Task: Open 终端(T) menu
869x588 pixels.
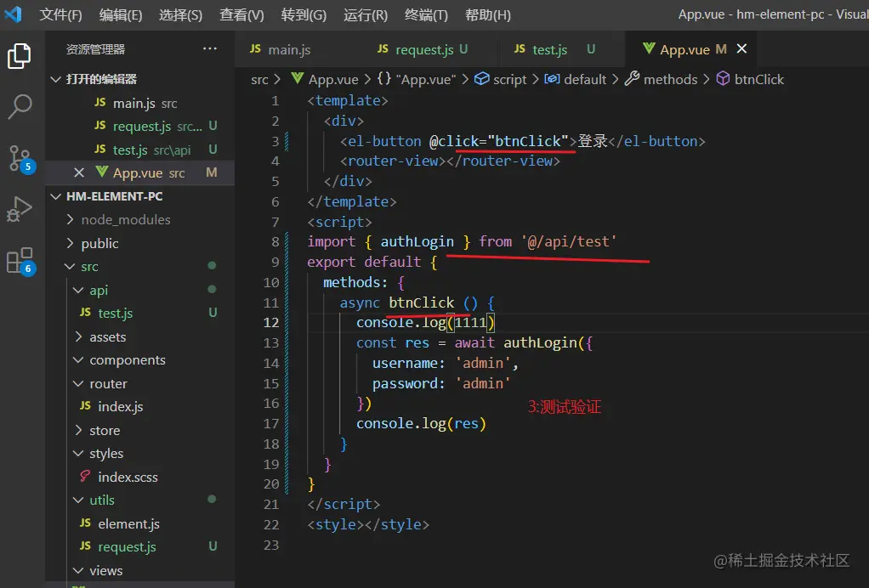Action: pos(426,15)
